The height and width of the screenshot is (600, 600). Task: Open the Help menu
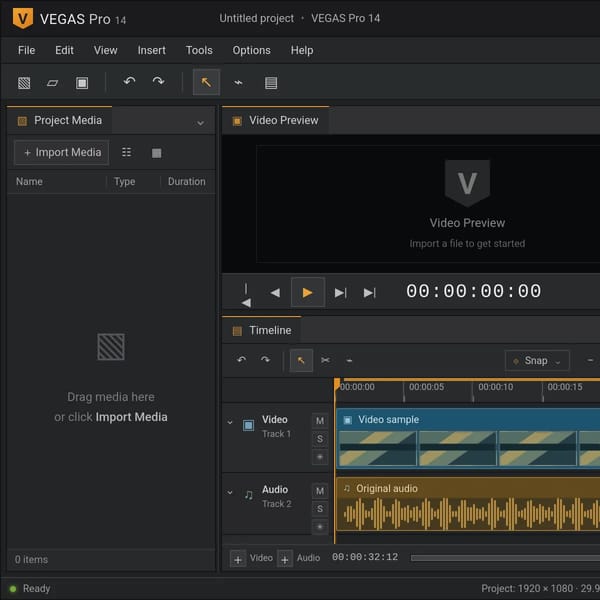point(302,50)
